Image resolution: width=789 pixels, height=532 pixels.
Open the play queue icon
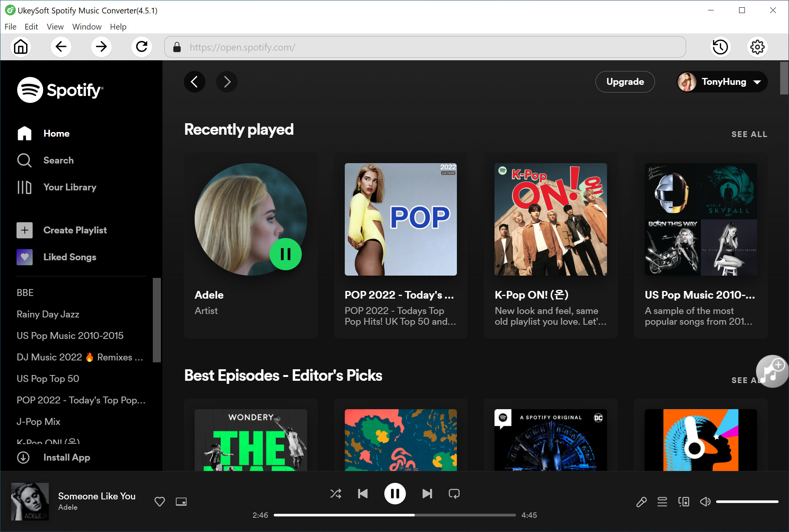662,501
